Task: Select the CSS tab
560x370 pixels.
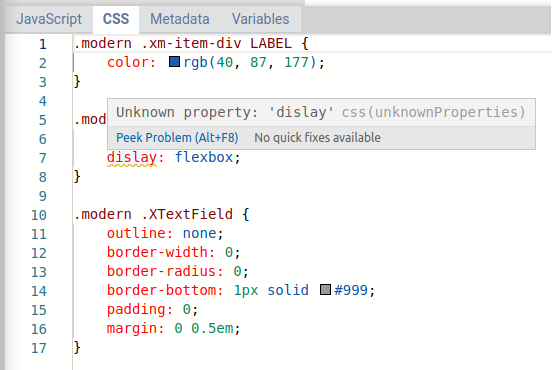Action: click(116, 19)
